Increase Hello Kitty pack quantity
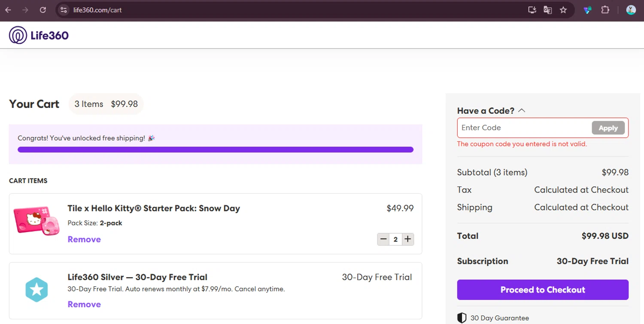The height and width of the screenshot is (324, 644). click(408, 239)
